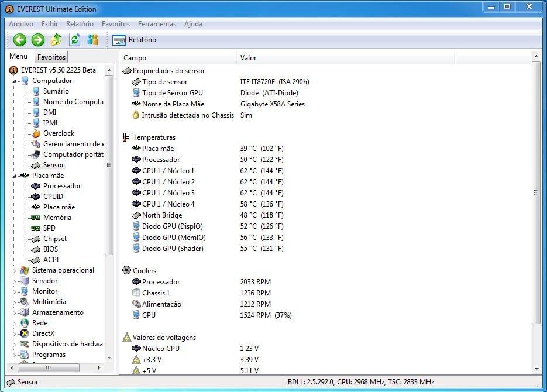Switch to the Favoritos tab
This screenshot has width=547, height=392.
click(x=51, y=57)
